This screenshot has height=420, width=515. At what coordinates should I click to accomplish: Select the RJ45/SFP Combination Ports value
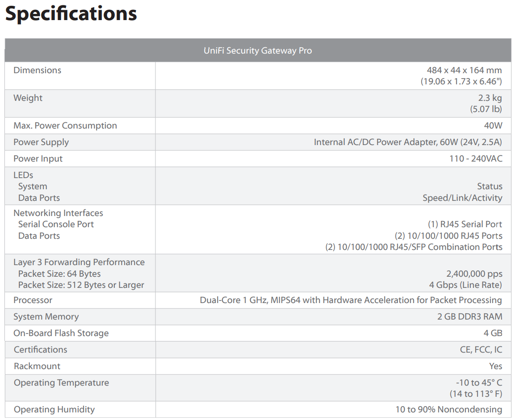coord(414,247)
